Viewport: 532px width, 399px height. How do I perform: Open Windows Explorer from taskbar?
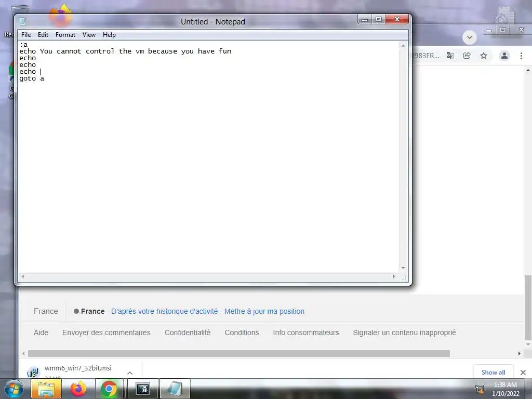(46, 389)
